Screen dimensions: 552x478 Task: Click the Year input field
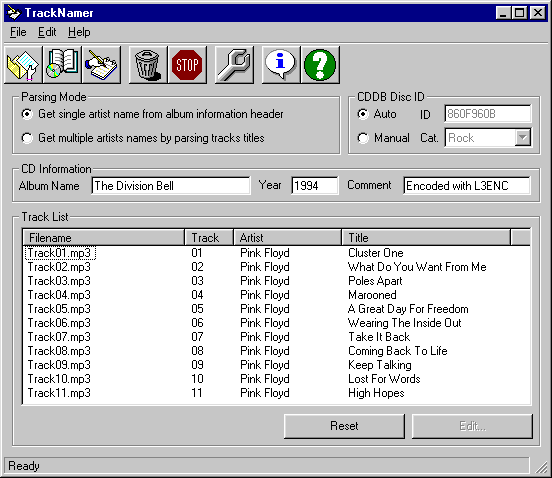315,185
